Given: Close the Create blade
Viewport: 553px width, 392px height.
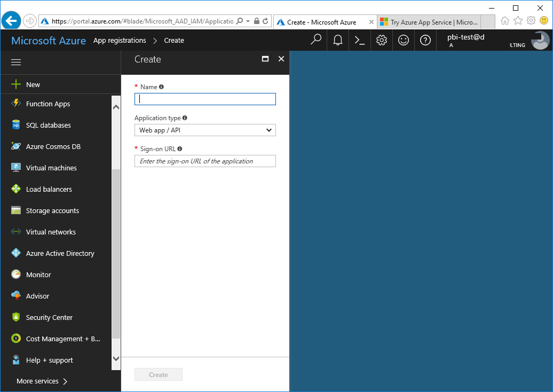Looking at the screenshot, I should tap(281, 59).
